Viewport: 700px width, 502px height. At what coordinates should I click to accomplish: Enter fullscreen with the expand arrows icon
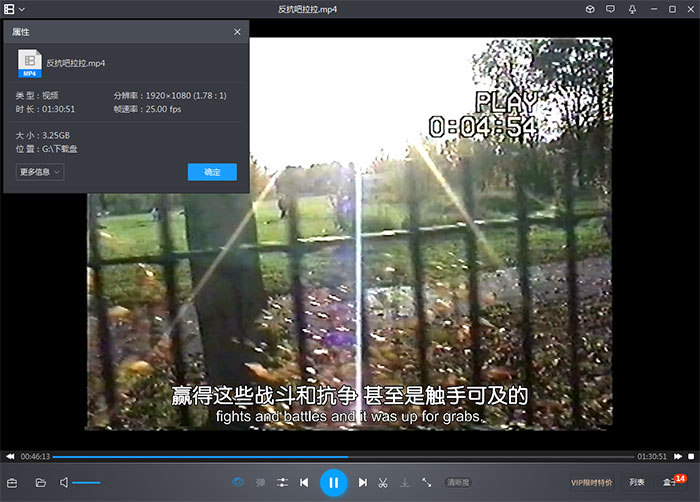pyautogui.click(x=427, y=483)
